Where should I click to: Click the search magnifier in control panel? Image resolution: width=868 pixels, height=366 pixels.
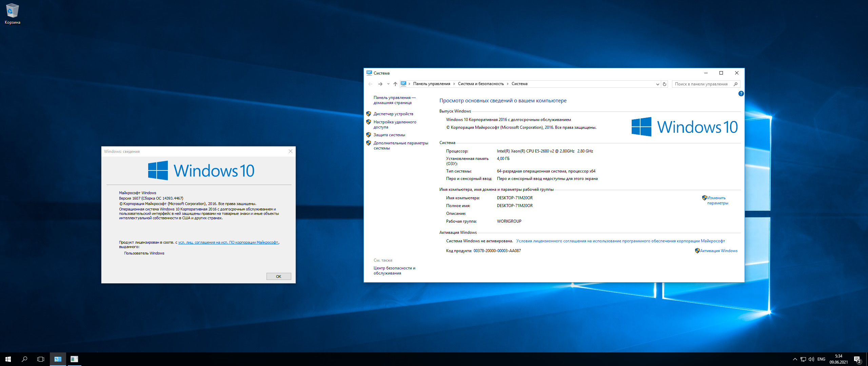tap(735, 84)
